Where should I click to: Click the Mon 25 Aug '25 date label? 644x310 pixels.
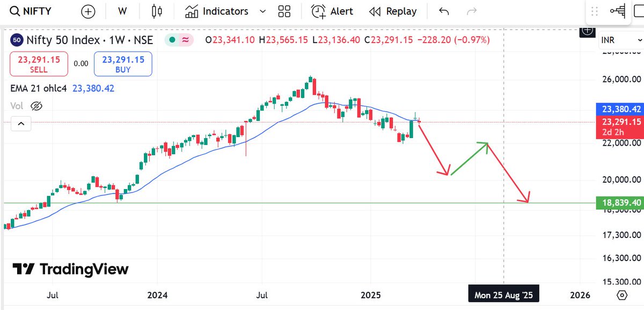pos(503,295)
